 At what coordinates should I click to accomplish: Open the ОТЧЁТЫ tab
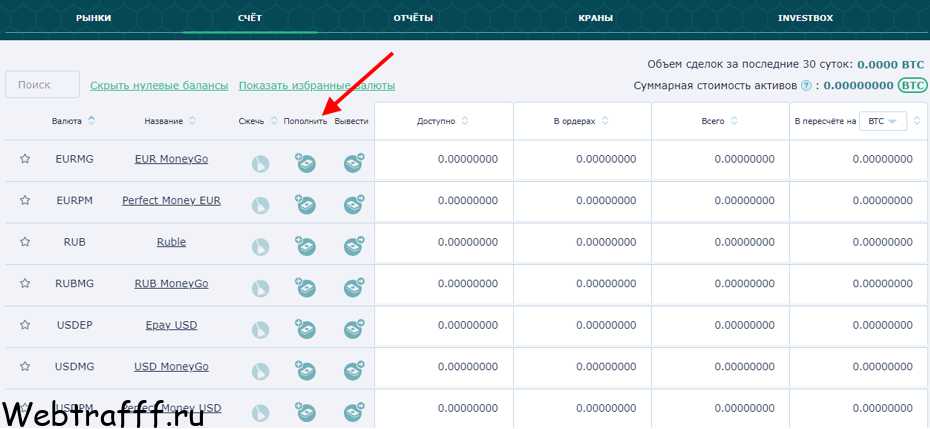click(413, 18)
